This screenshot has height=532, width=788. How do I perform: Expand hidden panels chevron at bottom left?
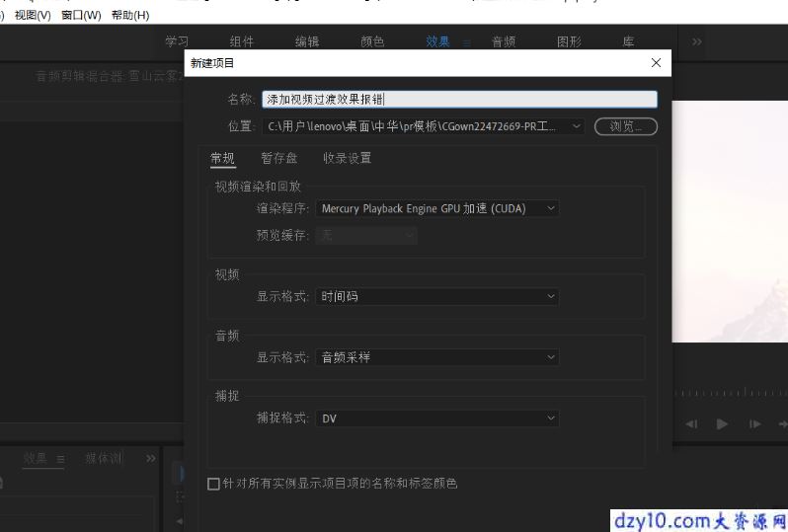151,458
